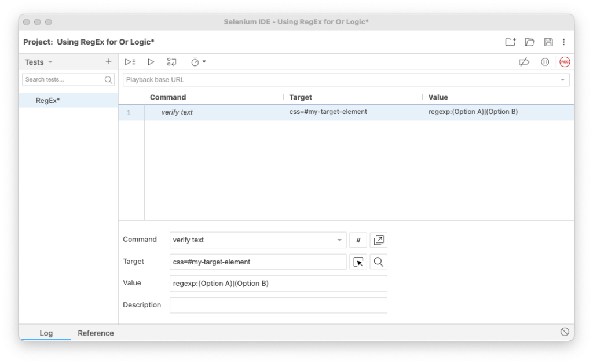Screen dimensions: 593x364
Task: Click the Command column header
Action: [168, 97]
